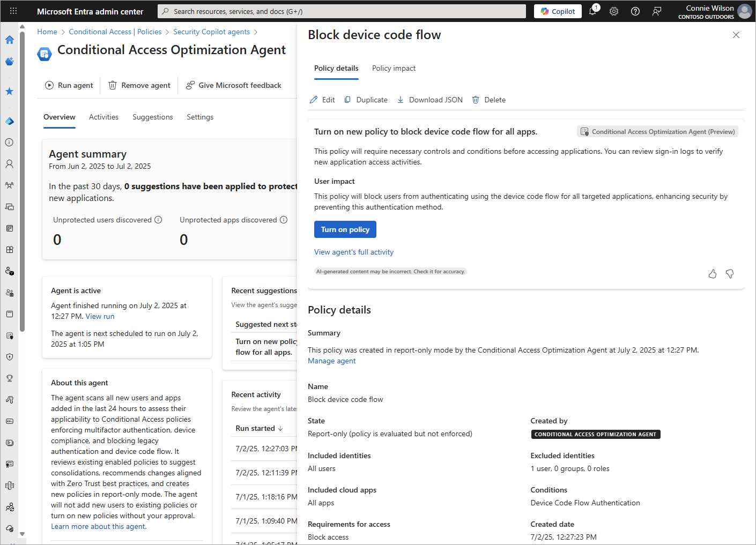Show info for Unprotected users discovered
Screen dimensions: 756x545
(x=158, y=220)
